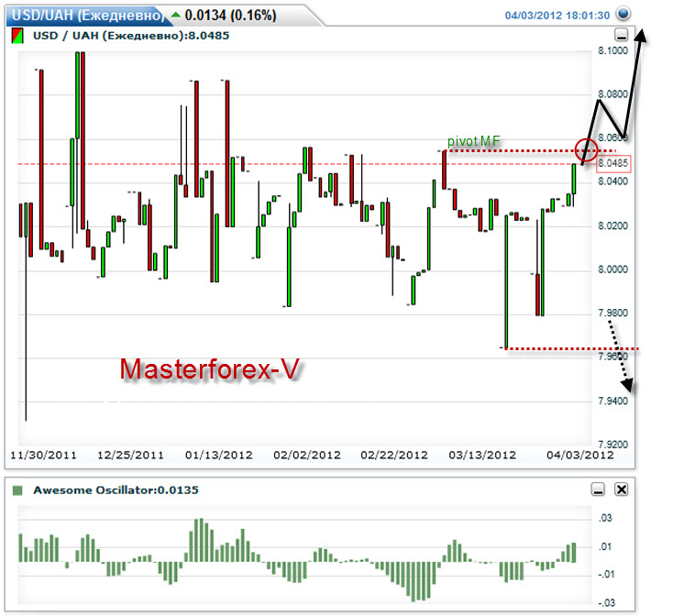Click the 8.0000 price axis label

[x=612, y=269]
